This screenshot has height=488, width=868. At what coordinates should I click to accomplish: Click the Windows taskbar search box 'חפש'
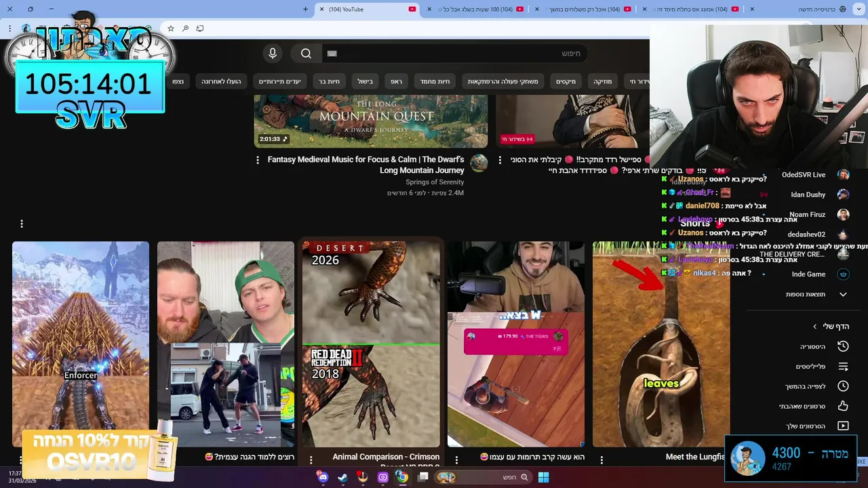tap(485, 477)
